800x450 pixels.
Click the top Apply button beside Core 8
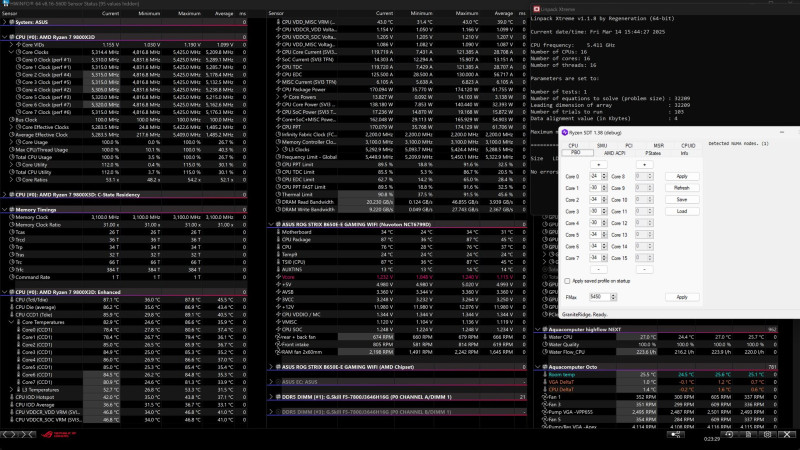(x=682, y=176)
